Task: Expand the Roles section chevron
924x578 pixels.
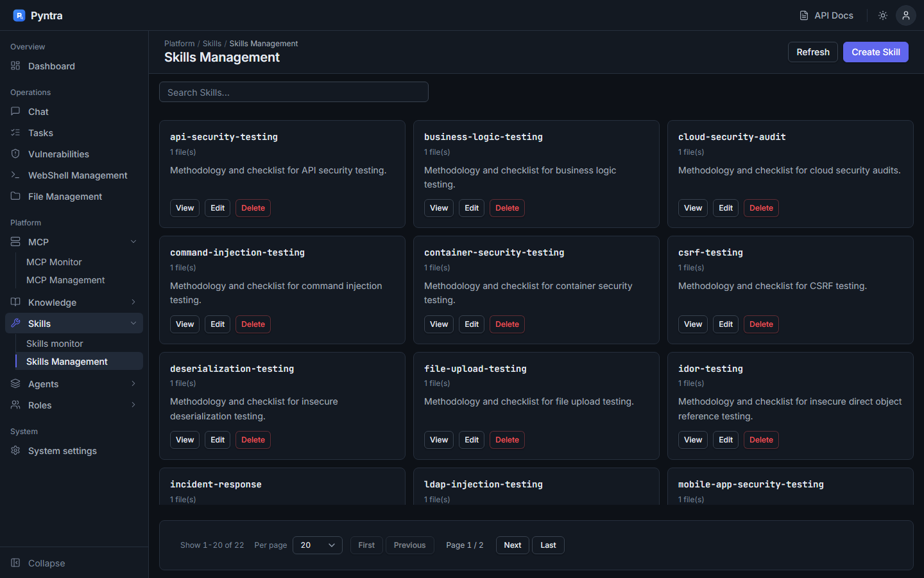Action: (133, 405)
